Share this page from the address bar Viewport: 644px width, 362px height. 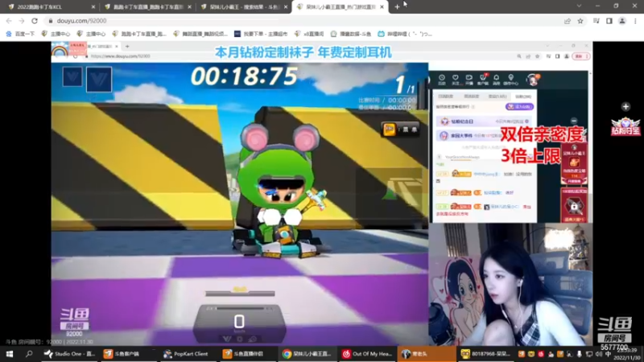point(568,21)
